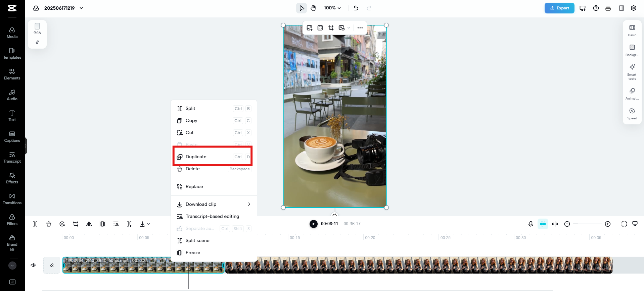Delete the selected clip from timeline toolbar

click(49, 224)
